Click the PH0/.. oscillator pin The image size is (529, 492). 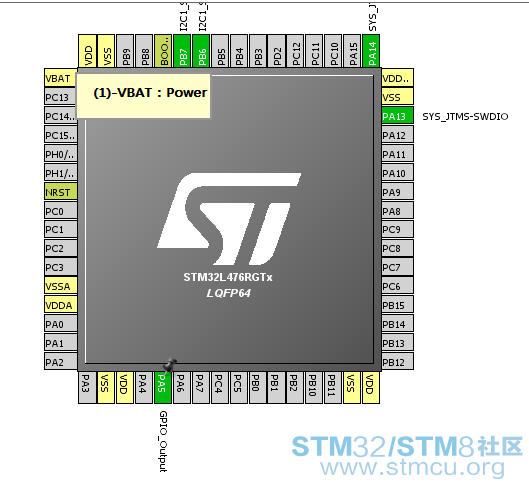(x=61, y=154)
